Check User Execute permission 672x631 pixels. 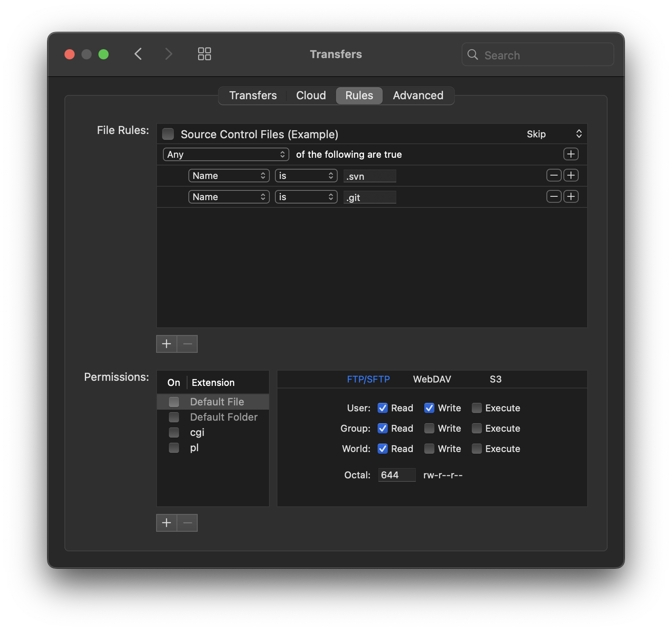coord(477,408)
